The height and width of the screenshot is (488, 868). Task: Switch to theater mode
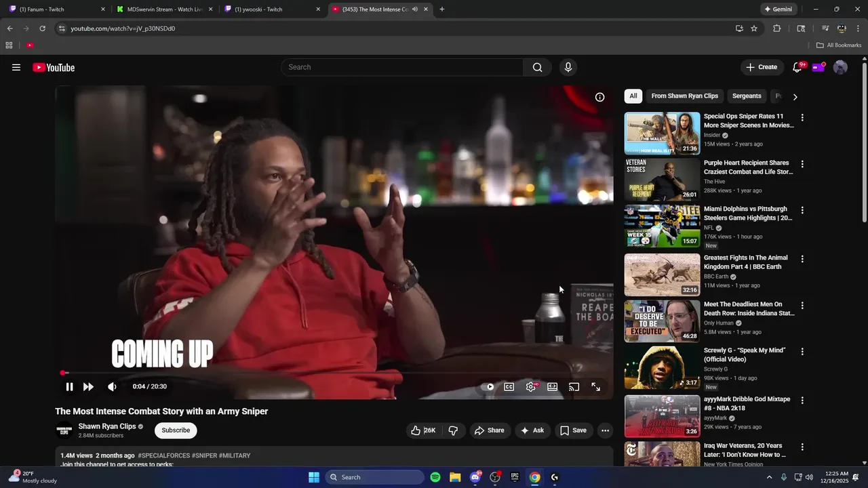pos(553,387)
